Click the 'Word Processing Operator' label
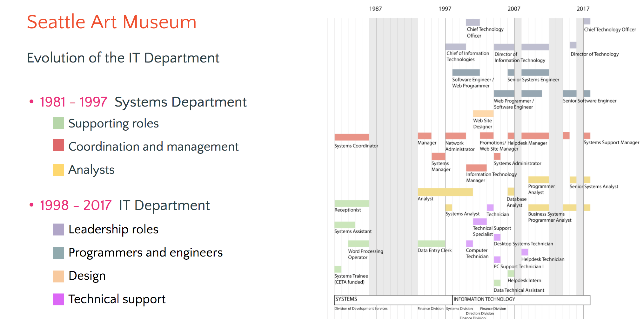 click(x=366, y=254)
